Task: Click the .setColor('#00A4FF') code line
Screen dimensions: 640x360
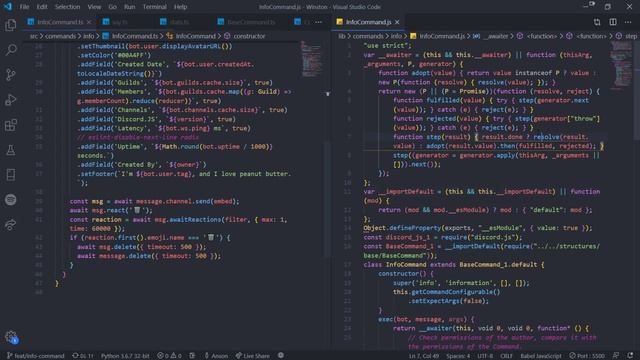Action: [x=114, y=55]
